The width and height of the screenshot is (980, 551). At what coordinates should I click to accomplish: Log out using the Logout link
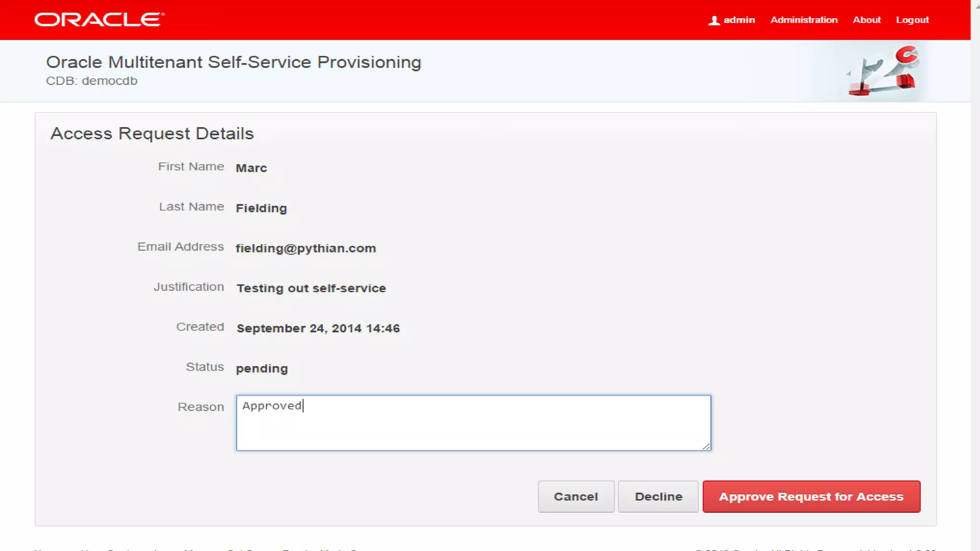(912, 20)
